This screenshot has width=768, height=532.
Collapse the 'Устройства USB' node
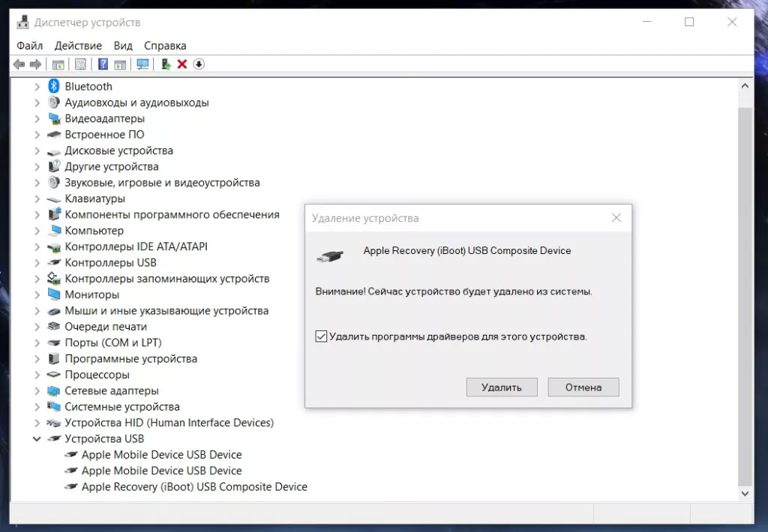coord(37,438)
